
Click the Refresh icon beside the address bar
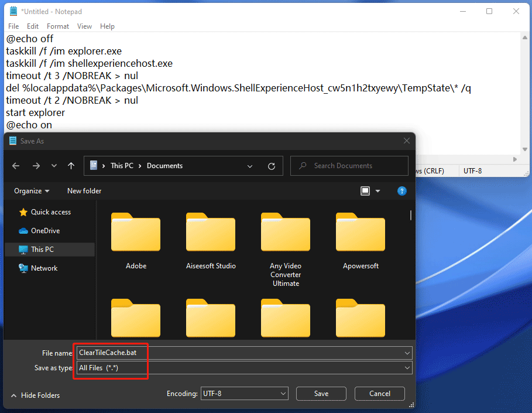coord(271,166)
